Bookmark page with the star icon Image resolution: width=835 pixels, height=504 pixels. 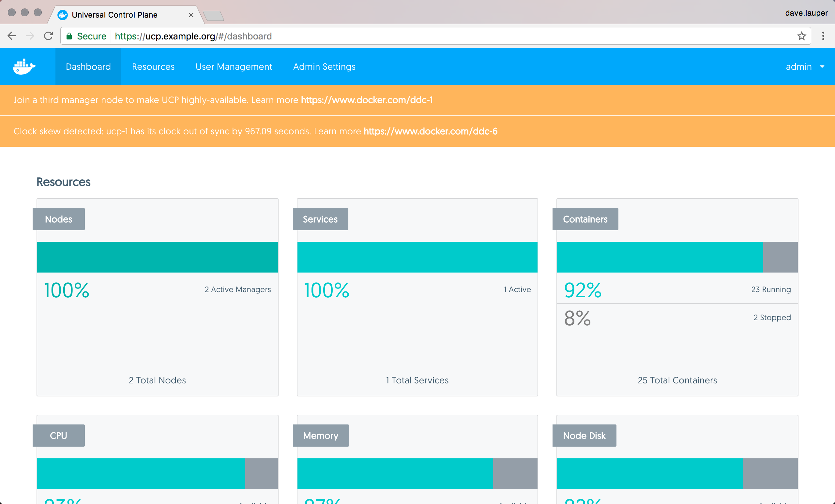801,36
